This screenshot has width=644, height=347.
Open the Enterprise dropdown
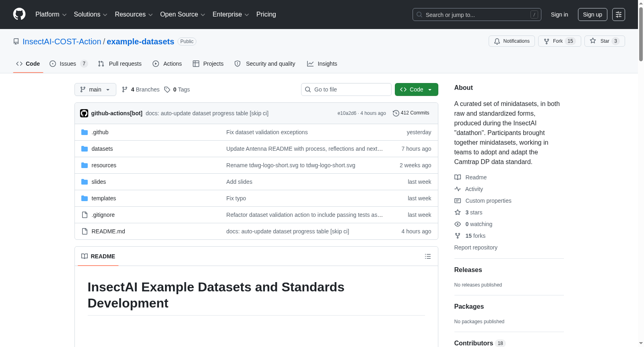pyautogui.click(x=231, y=15)
